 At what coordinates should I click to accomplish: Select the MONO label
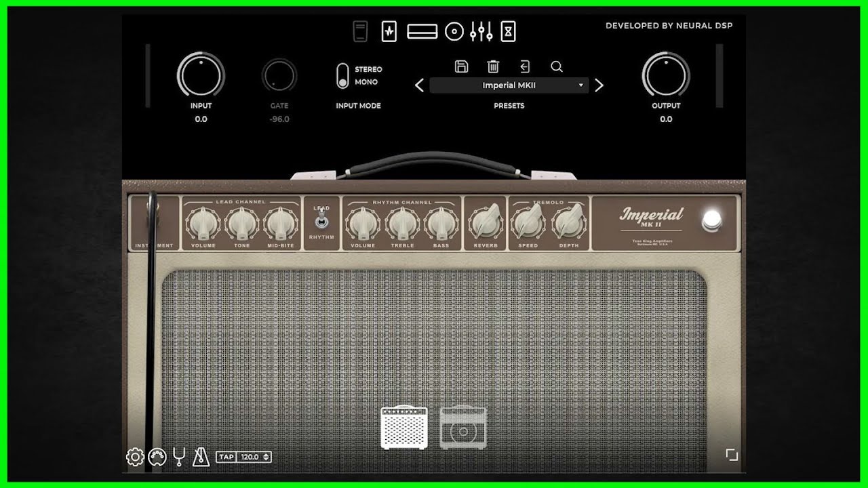pyautogui.click(x=366, y=82)
